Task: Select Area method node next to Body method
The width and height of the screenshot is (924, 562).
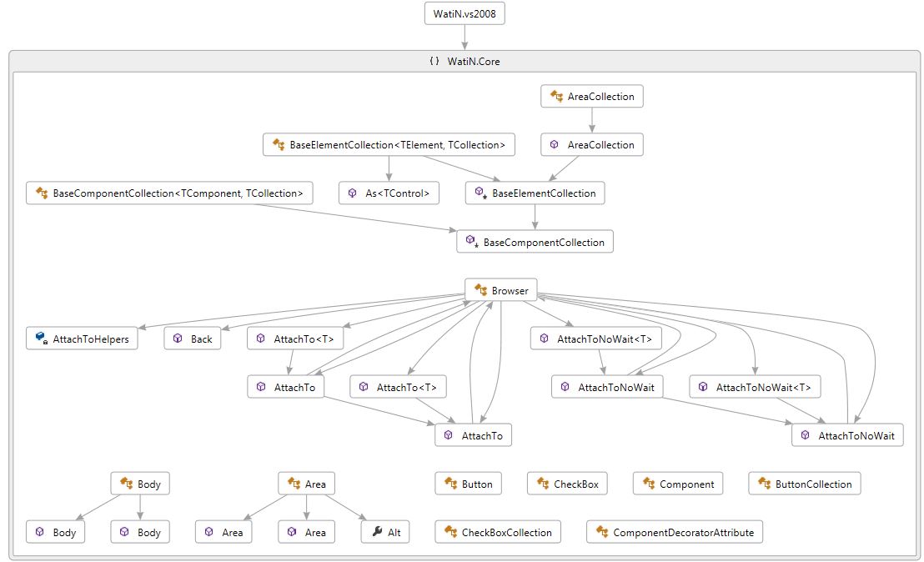Action: (223, 532)
